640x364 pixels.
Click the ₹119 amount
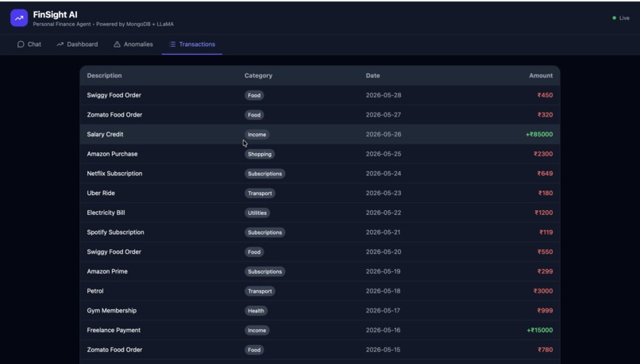click(546, 232)
